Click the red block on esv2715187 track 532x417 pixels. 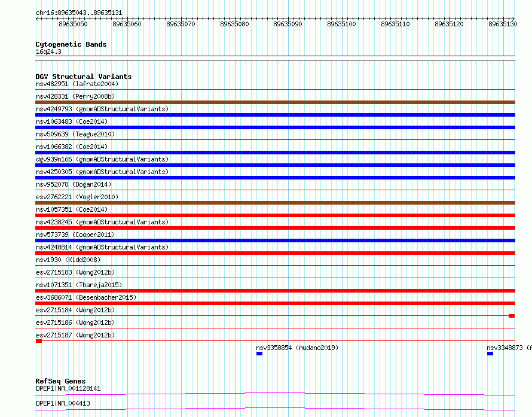click(39, 341)
